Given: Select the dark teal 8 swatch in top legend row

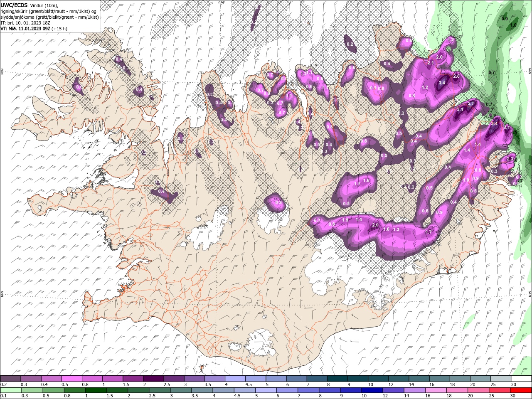Looking at the screenshot, I should (x=337, y=379).
